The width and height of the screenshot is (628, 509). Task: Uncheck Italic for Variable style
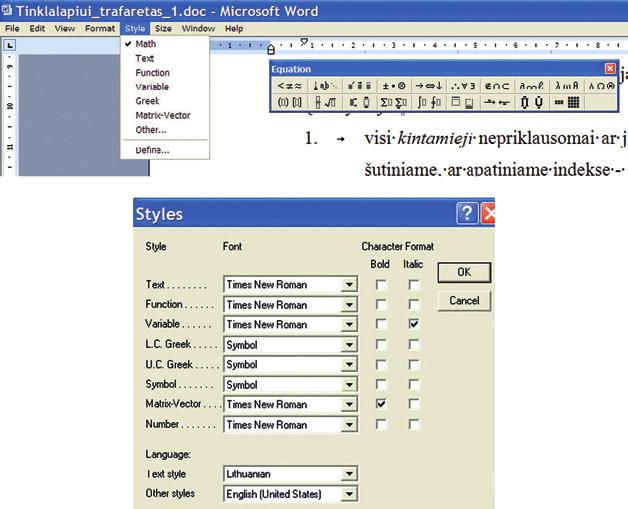pos(414,324)
